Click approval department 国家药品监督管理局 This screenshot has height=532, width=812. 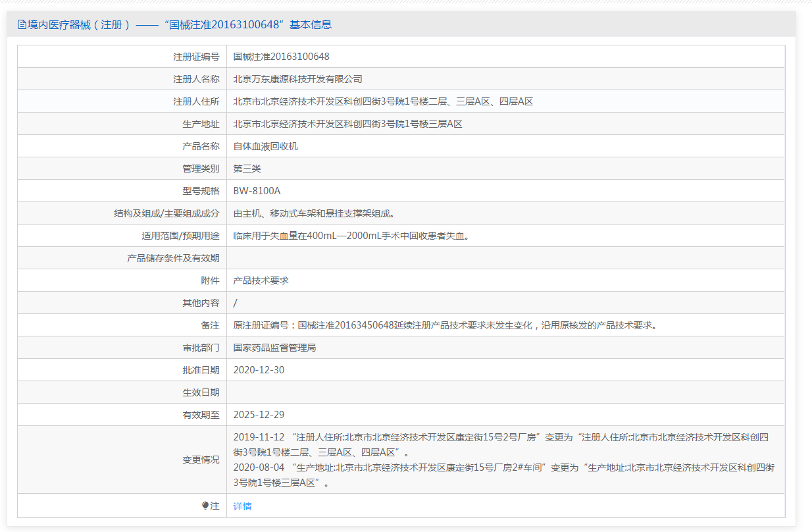point(274,348)
